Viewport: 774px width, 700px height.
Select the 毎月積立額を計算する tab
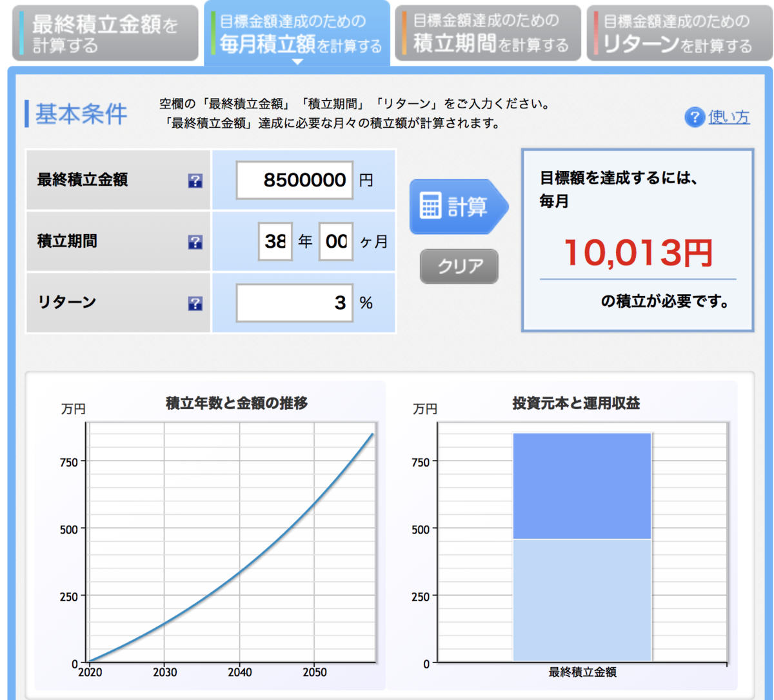pyautogui.click(x=297, y=34)
